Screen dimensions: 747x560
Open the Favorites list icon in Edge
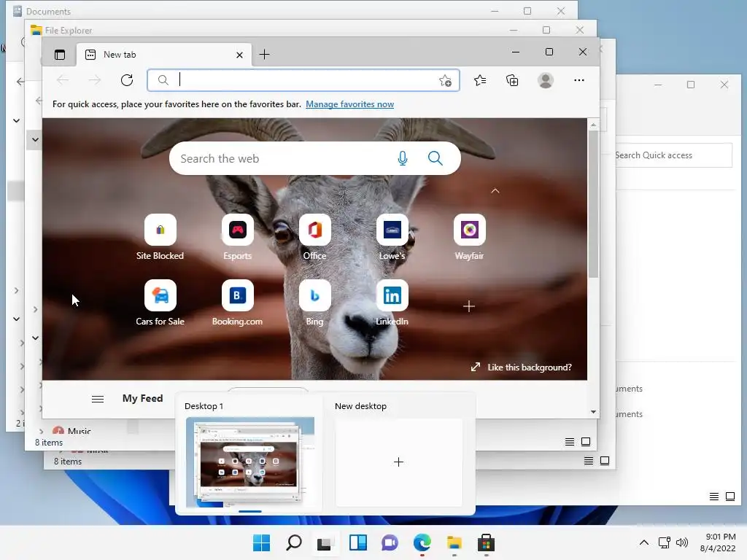pyautogui.click(x=480, y=80)
